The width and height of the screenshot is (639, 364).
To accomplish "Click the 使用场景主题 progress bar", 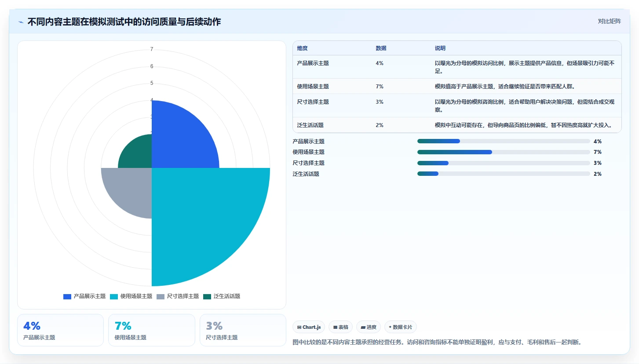I will (504, 152).
